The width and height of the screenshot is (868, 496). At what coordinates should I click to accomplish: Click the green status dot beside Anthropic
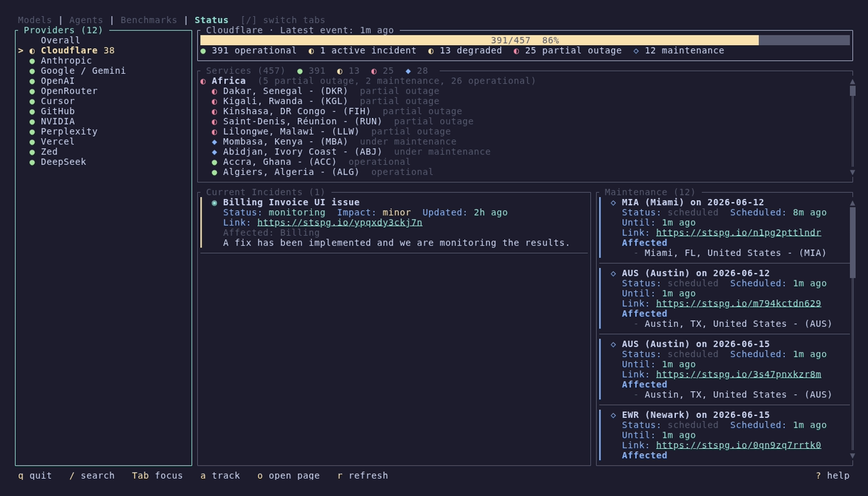point(32,61)
